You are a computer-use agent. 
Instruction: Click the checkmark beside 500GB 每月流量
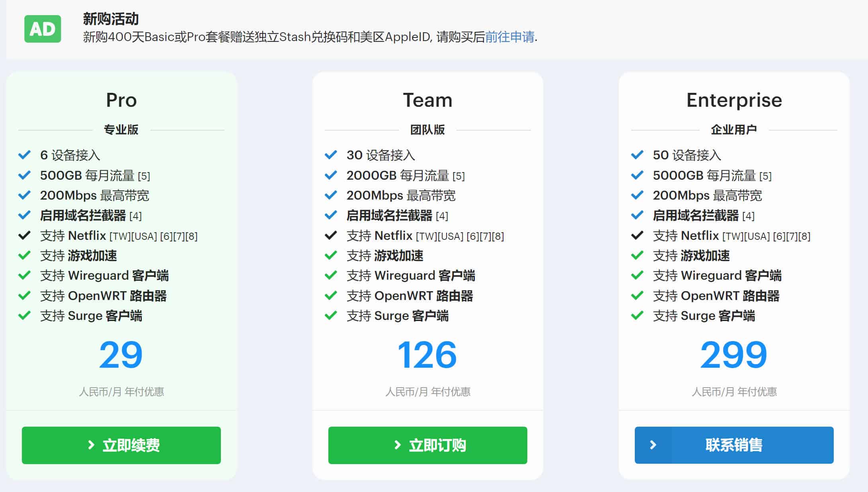pyautogui.click(x=25, y=175)
